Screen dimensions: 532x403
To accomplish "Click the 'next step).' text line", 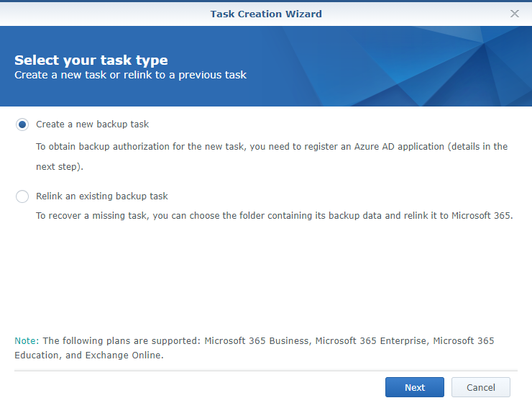I will click(x=60, y=167).
